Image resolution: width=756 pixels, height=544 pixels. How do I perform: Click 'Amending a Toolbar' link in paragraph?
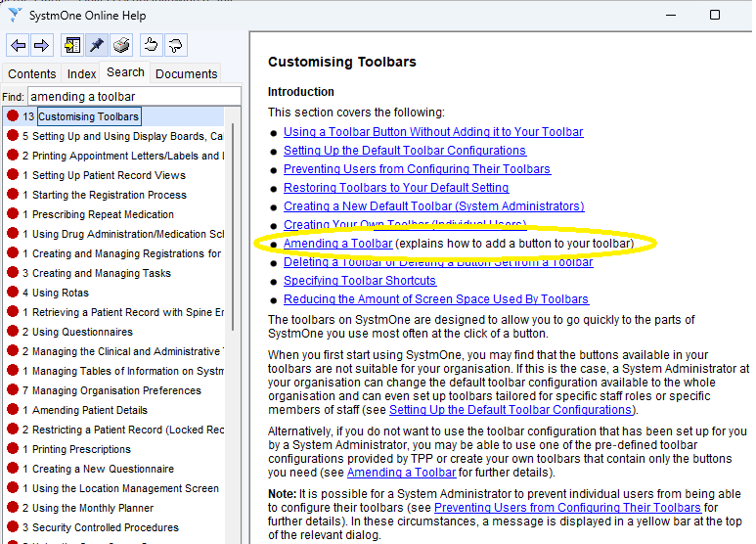(x=401, y=473)
